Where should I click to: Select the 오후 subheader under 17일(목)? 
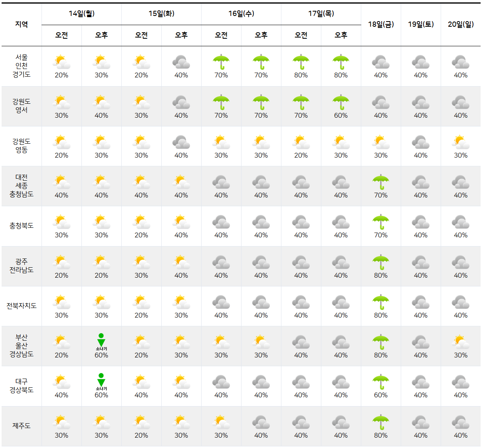pyautogui.click(x=341, y=35)
